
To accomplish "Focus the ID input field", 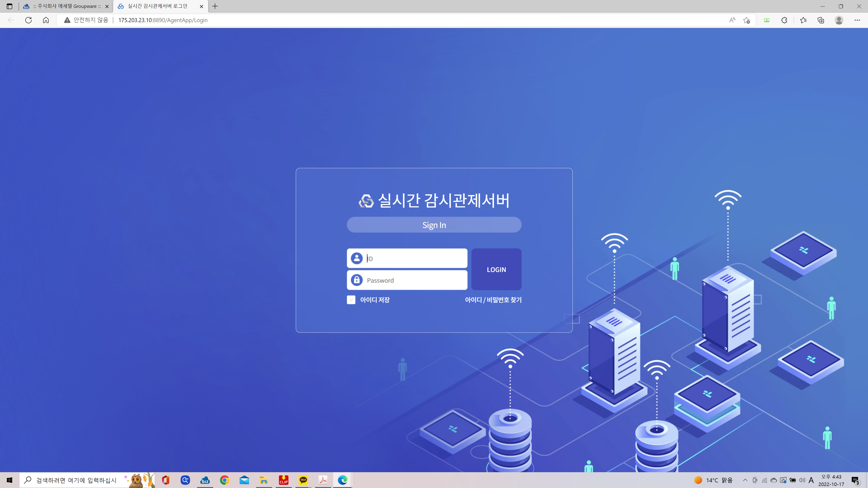I will [407, 258].
